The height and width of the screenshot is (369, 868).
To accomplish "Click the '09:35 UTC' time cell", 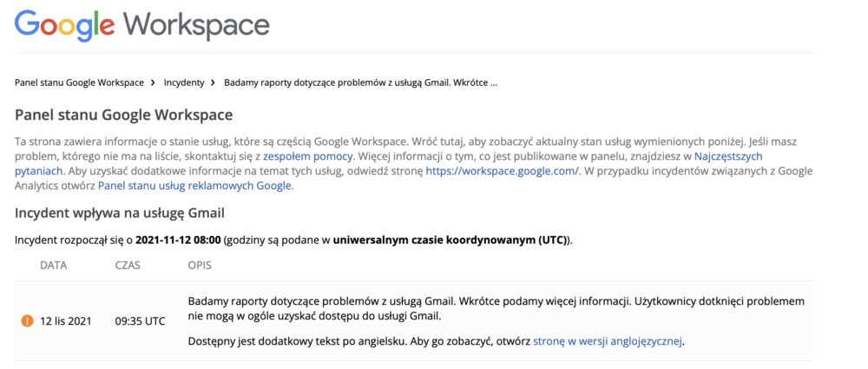I will (x=140, y=321).
